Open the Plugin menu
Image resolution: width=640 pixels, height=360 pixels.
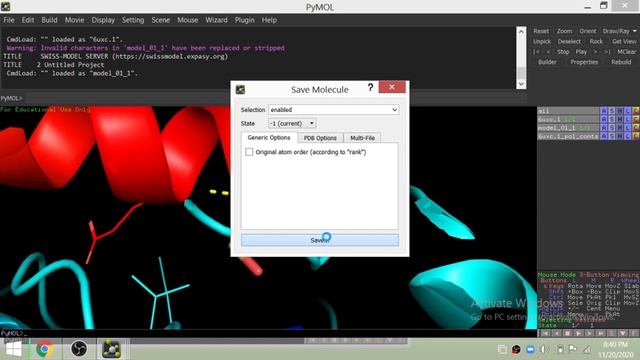tap(244, 20)
